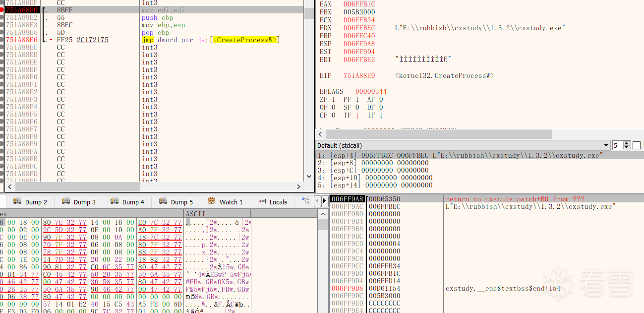644x313 pixels.
Task: Click stack return value 00D65350
Action: point(385,199)
